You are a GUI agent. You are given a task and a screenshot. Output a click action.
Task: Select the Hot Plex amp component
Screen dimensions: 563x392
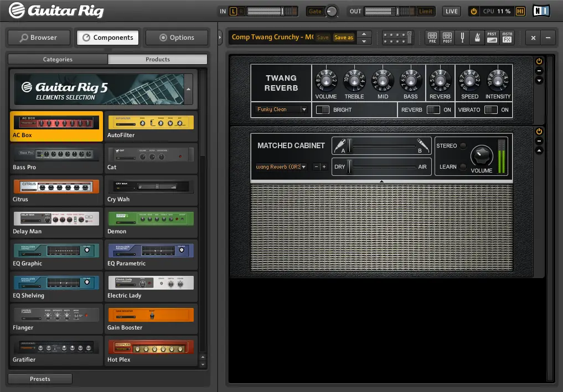pyautogui.click(x=151, y=351)
